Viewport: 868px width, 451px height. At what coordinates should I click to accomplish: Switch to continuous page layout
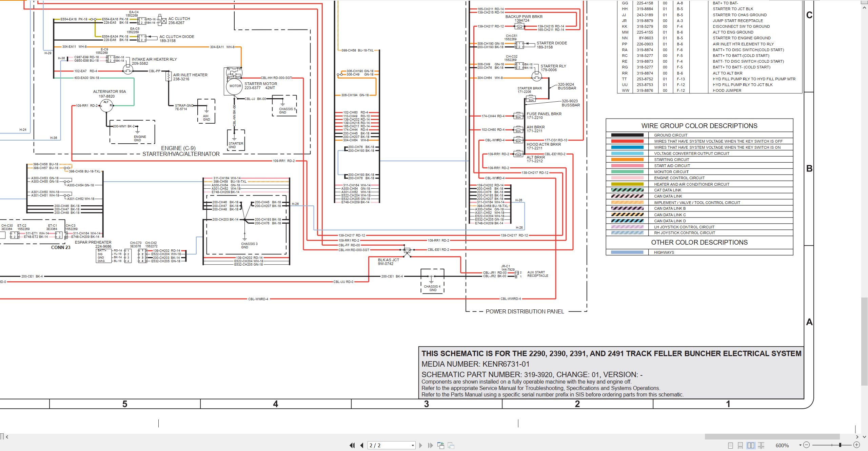741,445
